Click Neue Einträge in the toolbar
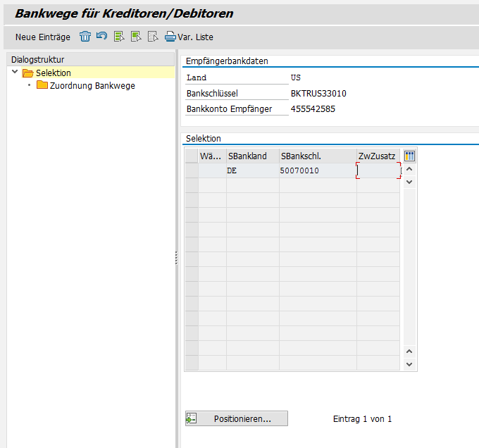This screenshot has height=448, width=479. tap(43, 37)
